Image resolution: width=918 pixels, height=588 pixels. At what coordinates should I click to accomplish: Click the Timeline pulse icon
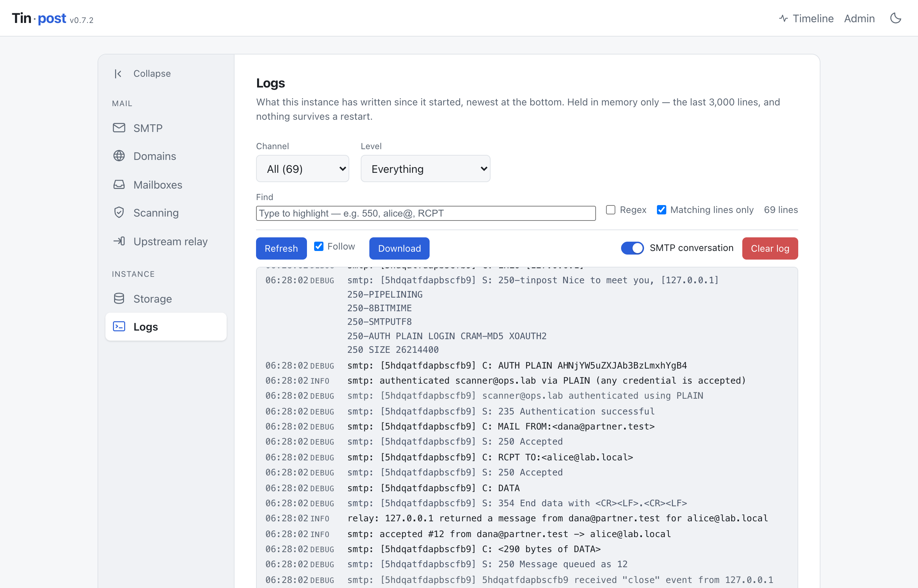point(783,18)
